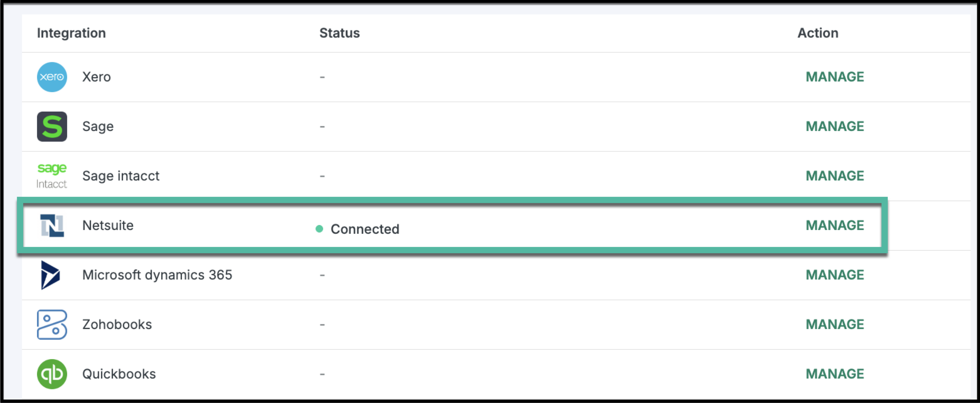This screenshot has height=403, width=980.
Task: Manage the Zohobooks integration
Action: (x=835, y=324)
